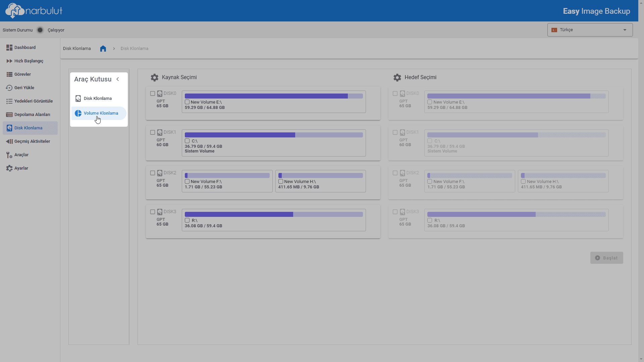Open Hızlı Başlangıç in sidebar
This screenshot has width=644, height=362.
pyautogui.click(x=30, y=61)
